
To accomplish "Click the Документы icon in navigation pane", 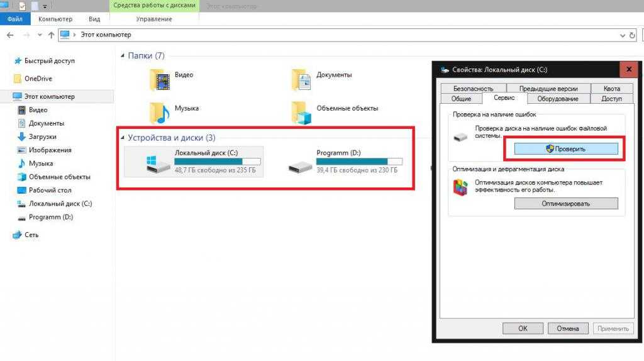I will pos(21,123).
